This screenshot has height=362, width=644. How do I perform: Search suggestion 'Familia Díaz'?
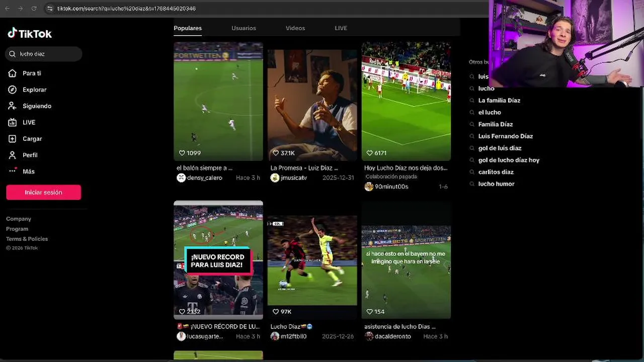[x=496, y=124]
